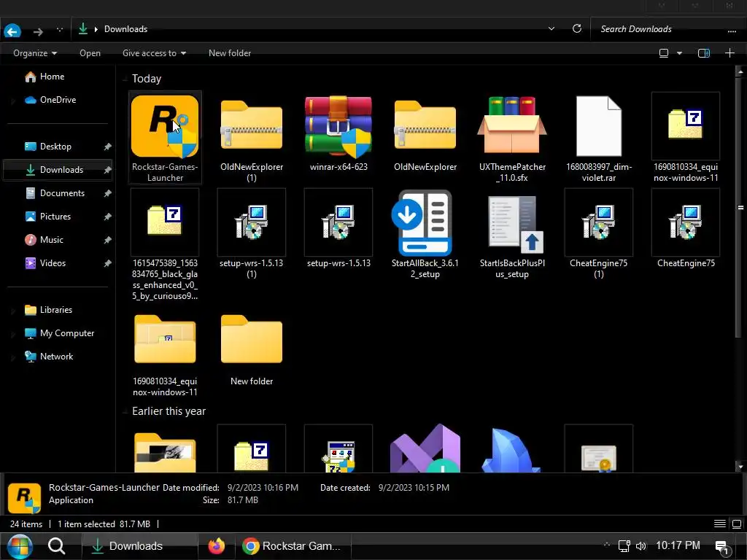Refresh the Downloads folder
The height and width of the screenshot is (560, 747).
(576, 28)
